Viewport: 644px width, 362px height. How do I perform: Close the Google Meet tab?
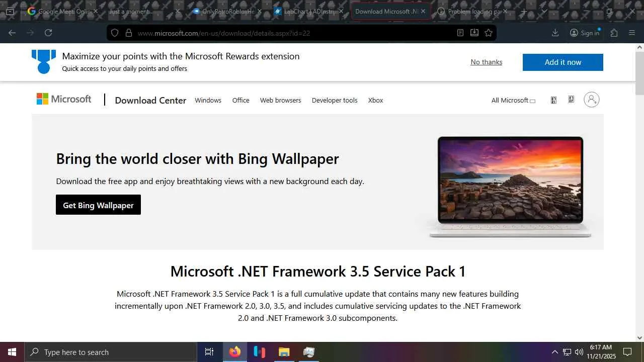pos(96,11)
